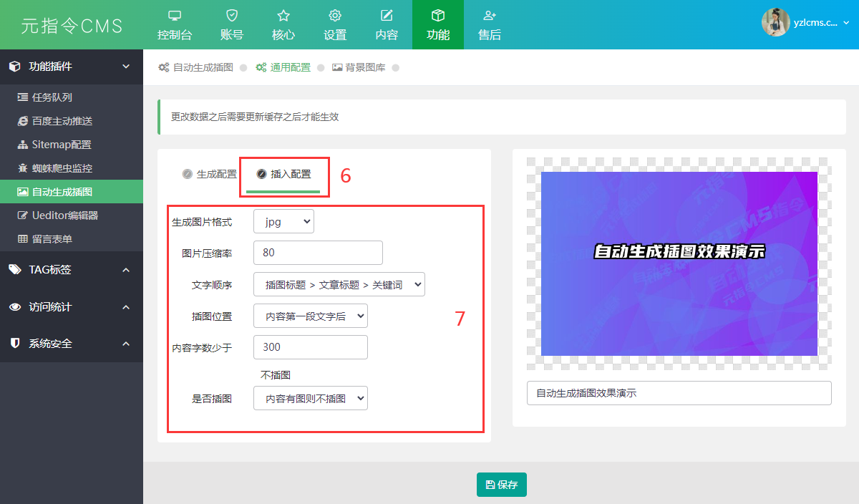Click the preview image of 自动生成插图效果演示
Screen dimensions: 859x504
pyautogui.click(x=679, y=263)
